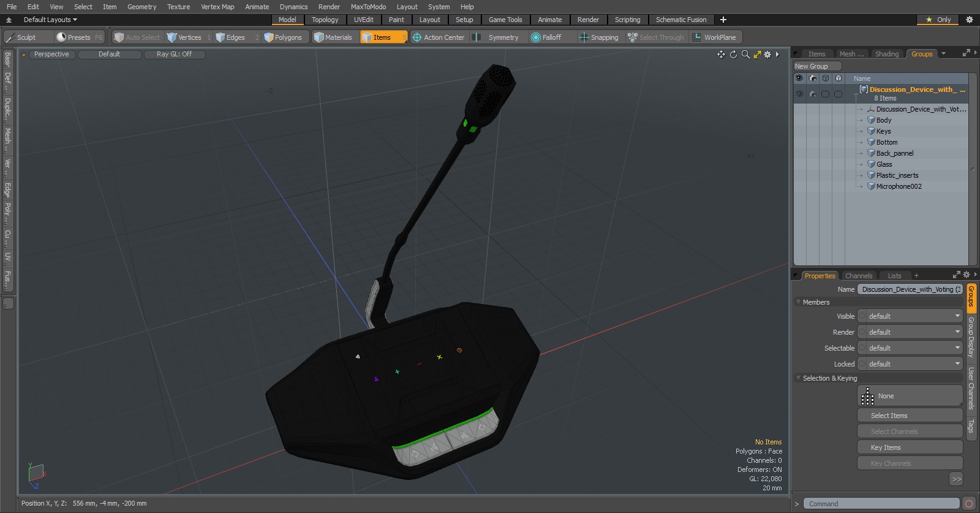Screen dimensions: 980x513
Task: Toggle the Locked channel keyframe circle
Action: [862, 364]
